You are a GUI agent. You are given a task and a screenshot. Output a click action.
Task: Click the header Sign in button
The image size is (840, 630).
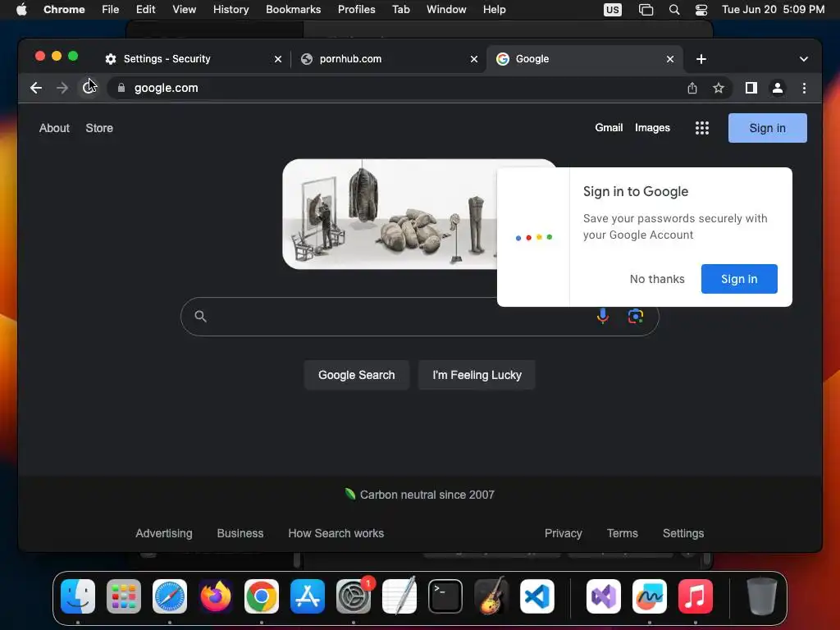pos(767,128)
